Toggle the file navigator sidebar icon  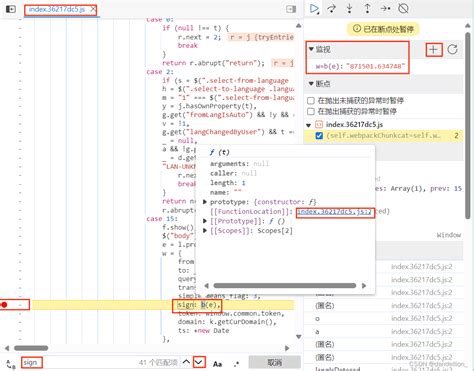click(11, 9)
